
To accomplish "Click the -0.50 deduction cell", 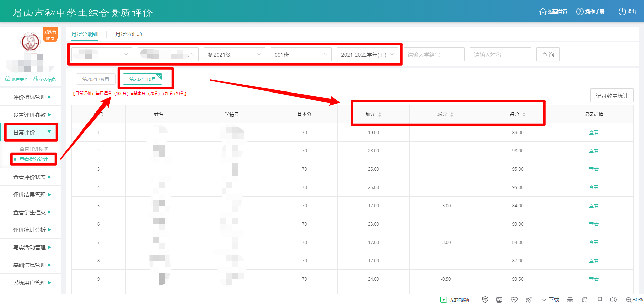I will [446, 279].
